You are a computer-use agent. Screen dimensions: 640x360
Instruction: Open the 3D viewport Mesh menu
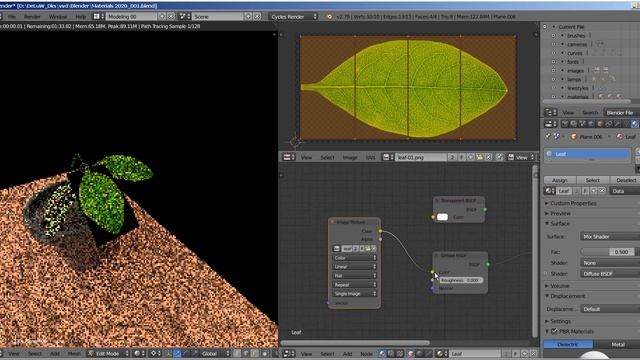(x=74, y=354)
